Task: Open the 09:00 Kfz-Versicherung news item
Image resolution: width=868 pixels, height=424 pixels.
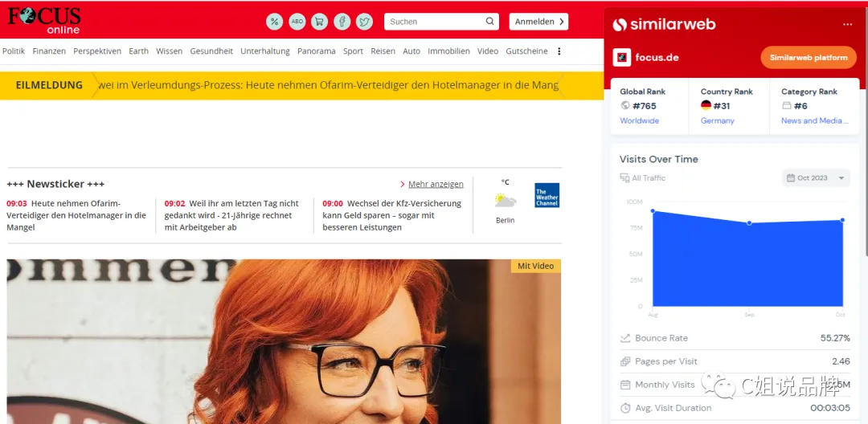Action: 392,215
